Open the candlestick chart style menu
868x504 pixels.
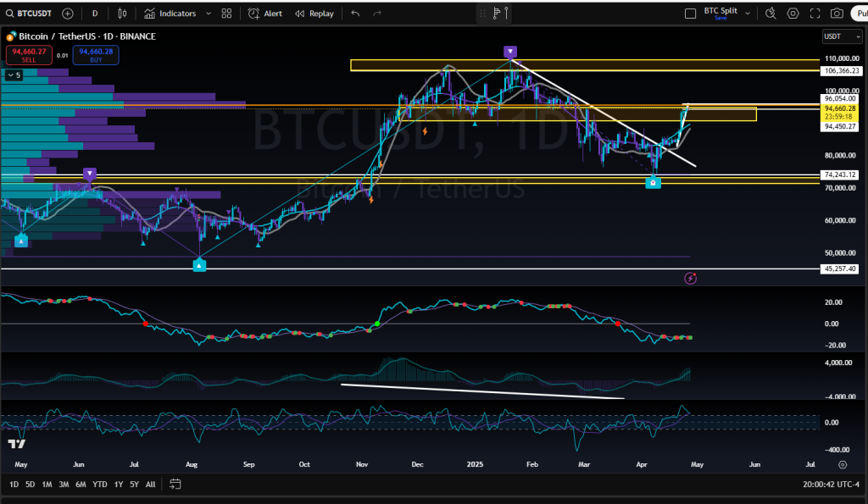tap(122, 14)
